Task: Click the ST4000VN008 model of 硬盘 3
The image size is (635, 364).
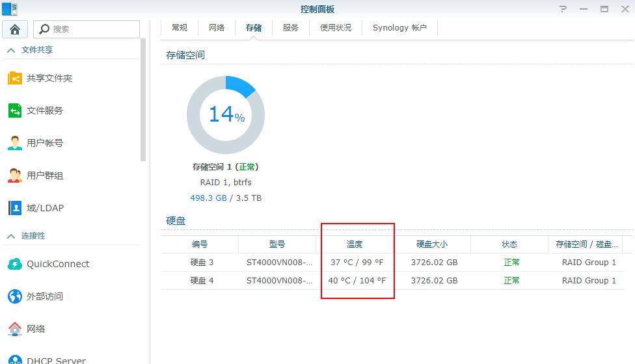Action: pyautogui.click(x=279, y=263)
